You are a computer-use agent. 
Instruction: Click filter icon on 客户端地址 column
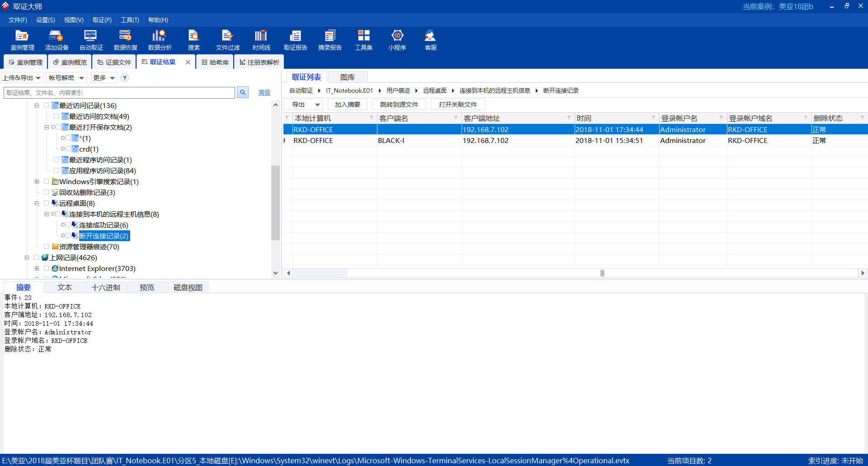pyautogui.click(x=569, y=118)
